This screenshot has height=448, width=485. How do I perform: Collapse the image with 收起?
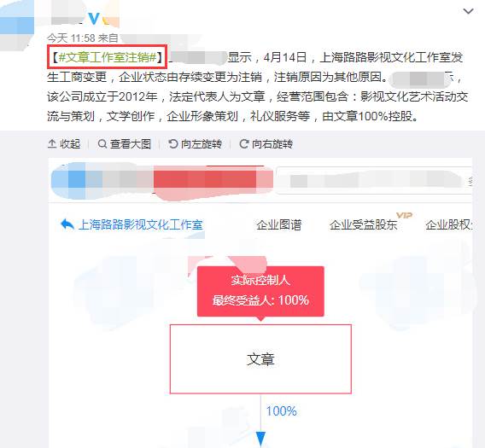click(x=64, y=144)
